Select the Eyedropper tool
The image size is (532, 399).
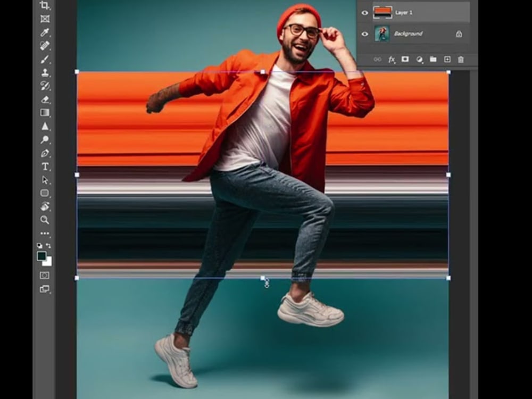point(45,32)
